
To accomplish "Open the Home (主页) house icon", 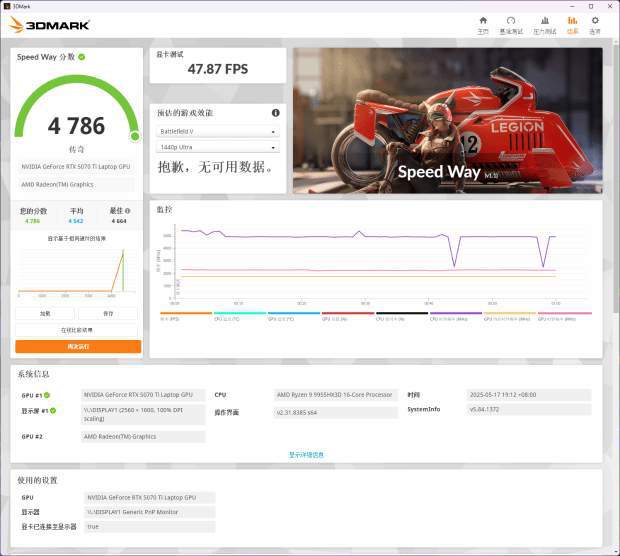I will coord(483,21).
